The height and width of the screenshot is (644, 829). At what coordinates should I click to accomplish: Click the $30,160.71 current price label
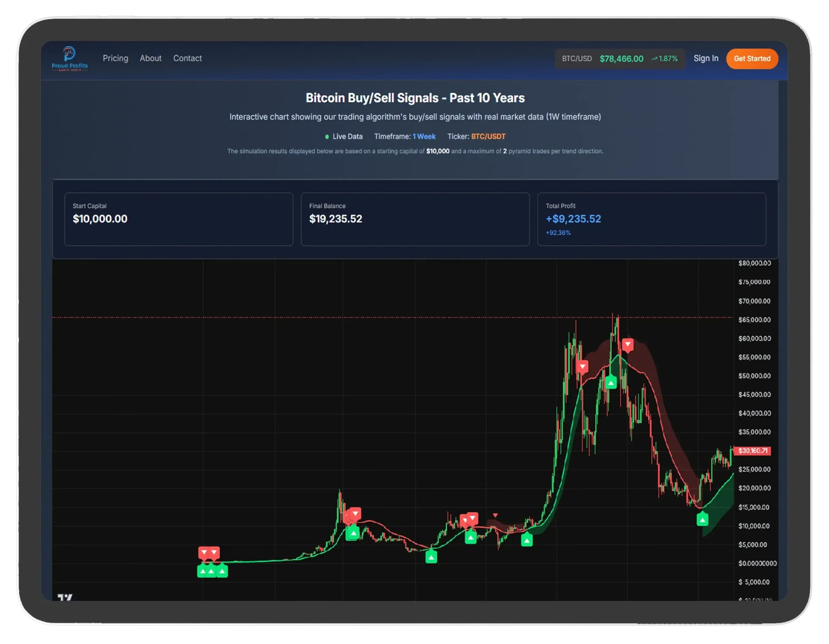click(752, 450)
